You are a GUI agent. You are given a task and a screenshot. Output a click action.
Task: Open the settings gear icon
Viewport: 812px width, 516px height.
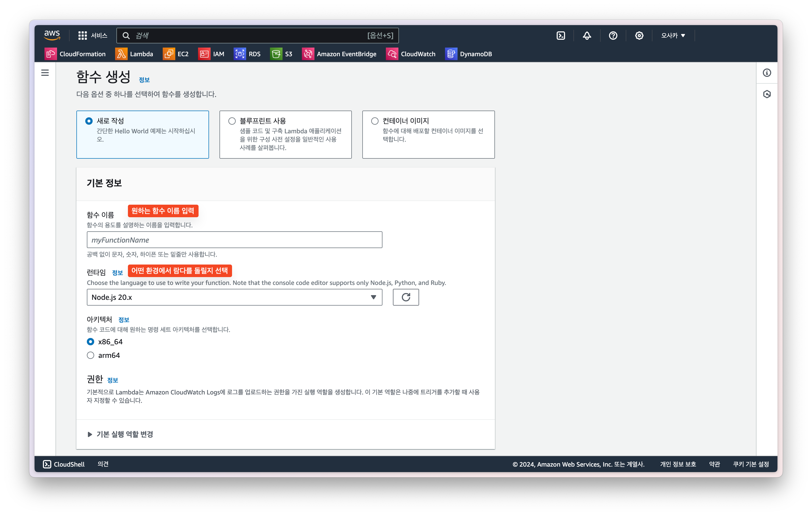click(x=639, y=35)
